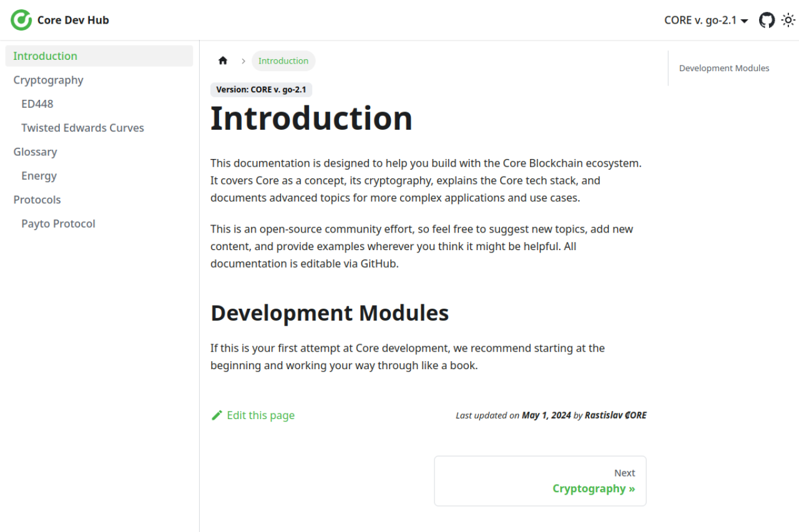799x532 pixels.
Task: Click the pencil edit icon
Action: pos(217,415)
